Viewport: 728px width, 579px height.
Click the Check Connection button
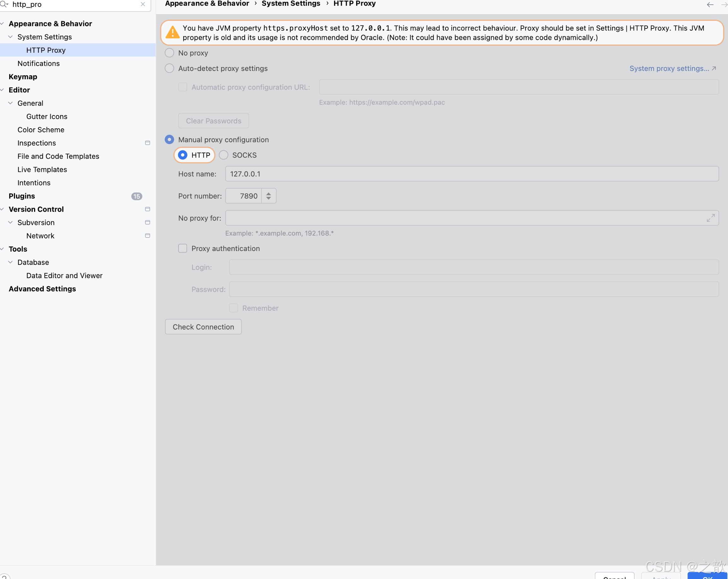(x=203, y=327)
